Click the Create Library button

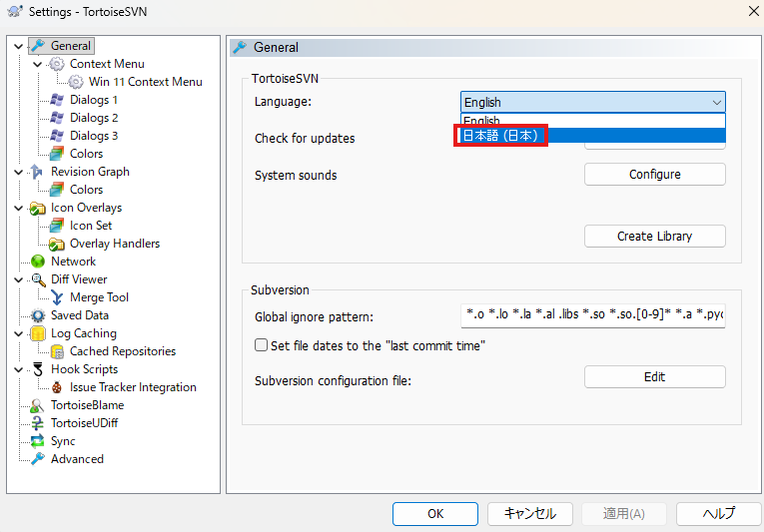655,237
